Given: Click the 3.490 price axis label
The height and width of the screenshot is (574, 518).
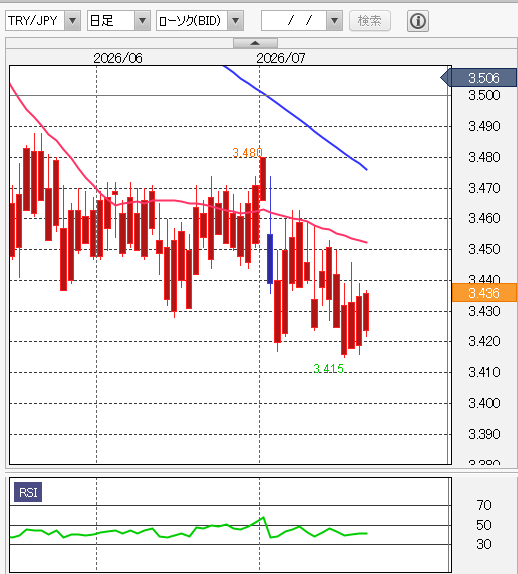Looking at the screenshot, I should pyautogui.click(x=484, y=126).
